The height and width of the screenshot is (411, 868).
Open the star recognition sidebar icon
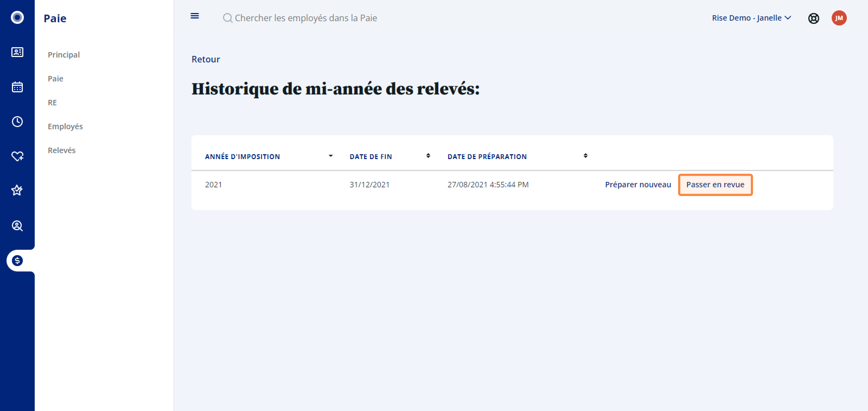17,191
